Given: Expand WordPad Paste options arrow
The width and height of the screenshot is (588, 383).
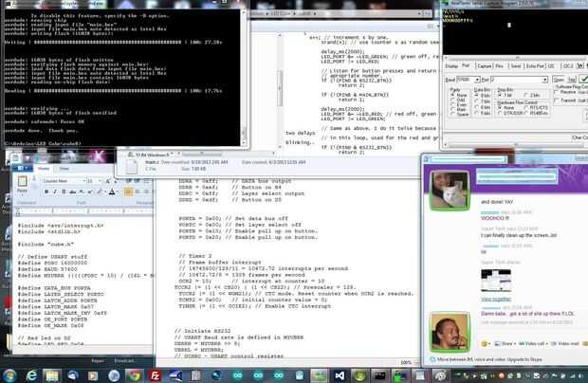Looking at the screenshot, I should [22, 195].
